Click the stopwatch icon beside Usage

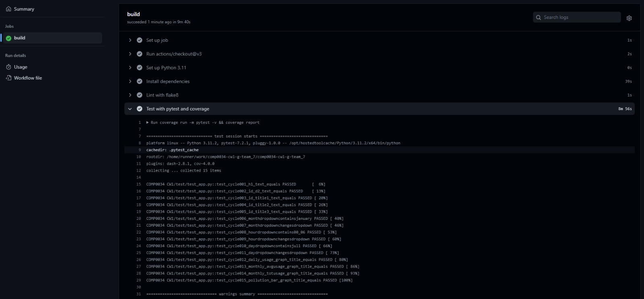click(x=8, y=67)
